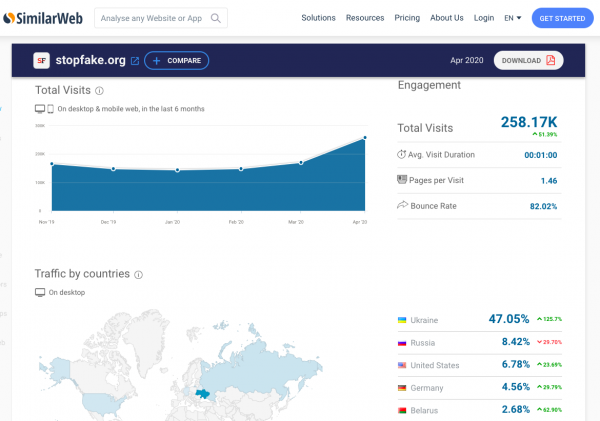Go to the About Us page
Screen dimensions: 600x421
coord(447,18)
